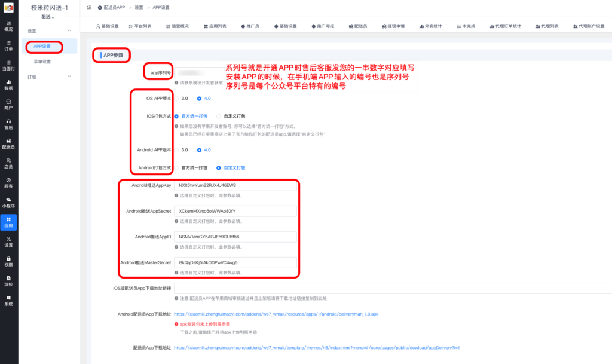Expand the 打包 group in side menu
Viewport: 612px width, 364px height.
coord(68,77)
